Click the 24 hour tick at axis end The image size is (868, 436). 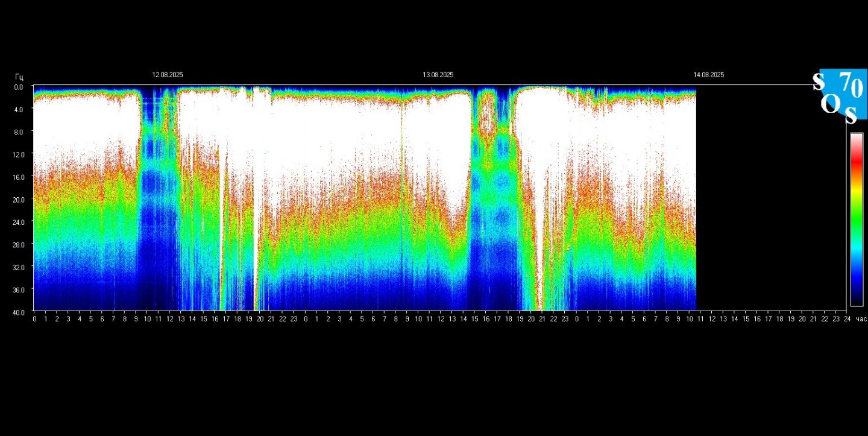pos(847,319)
